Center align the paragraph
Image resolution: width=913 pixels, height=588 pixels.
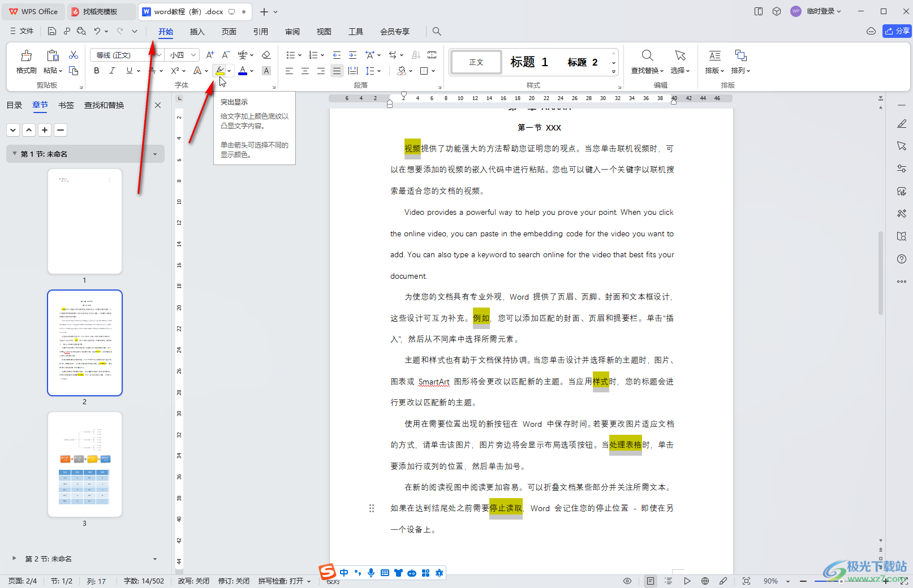click(305, 71)
